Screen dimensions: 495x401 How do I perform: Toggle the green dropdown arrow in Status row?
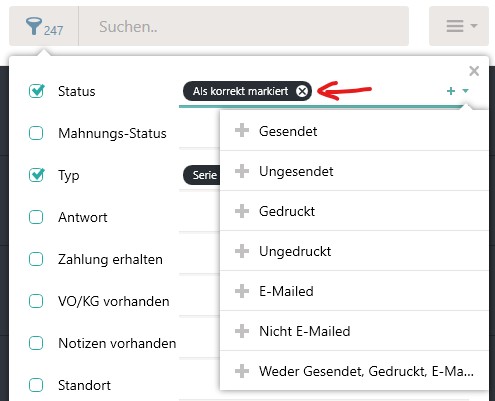[x=466, y=91]
